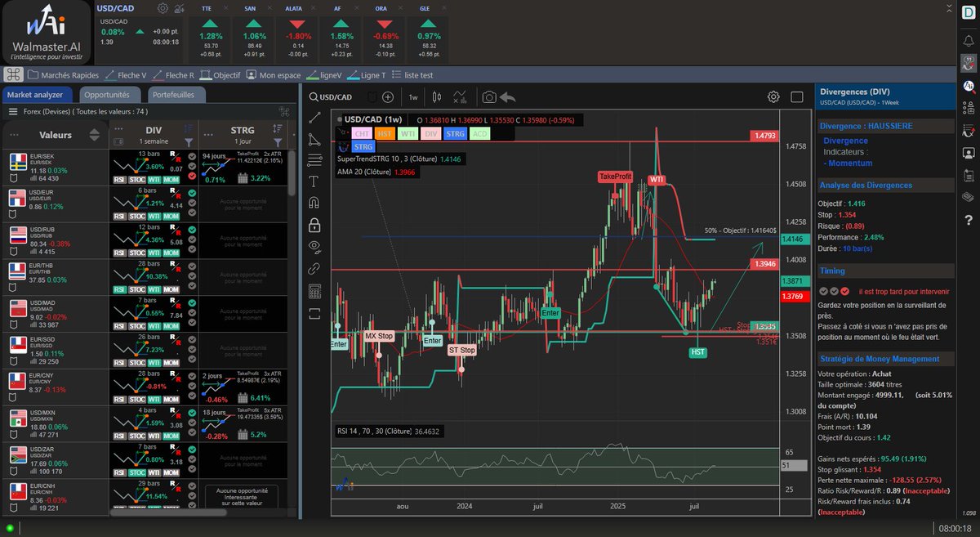
Task: Open the notifications bell in right sidebar
Action: pos(968,39)
